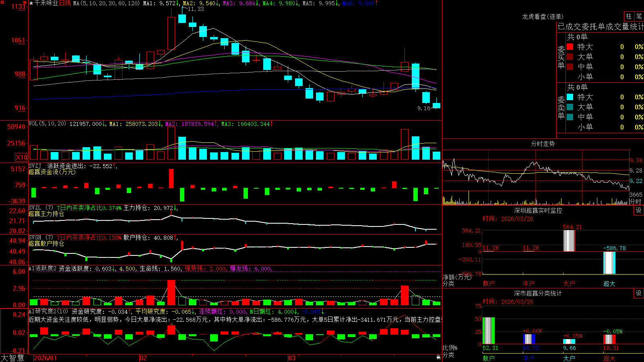Click the 委卖单 section label

click(x=561, y=108)
